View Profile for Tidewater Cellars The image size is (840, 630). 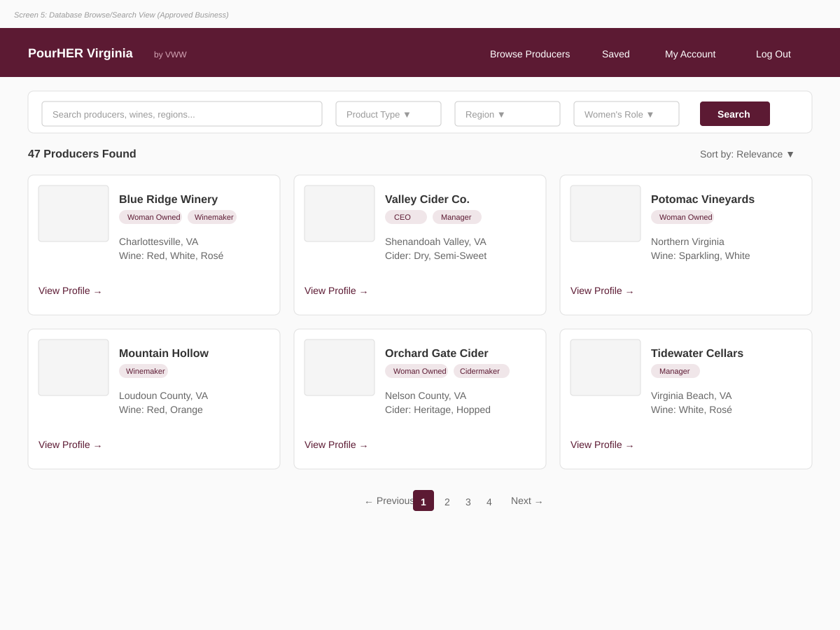click(x=602, y=444)
